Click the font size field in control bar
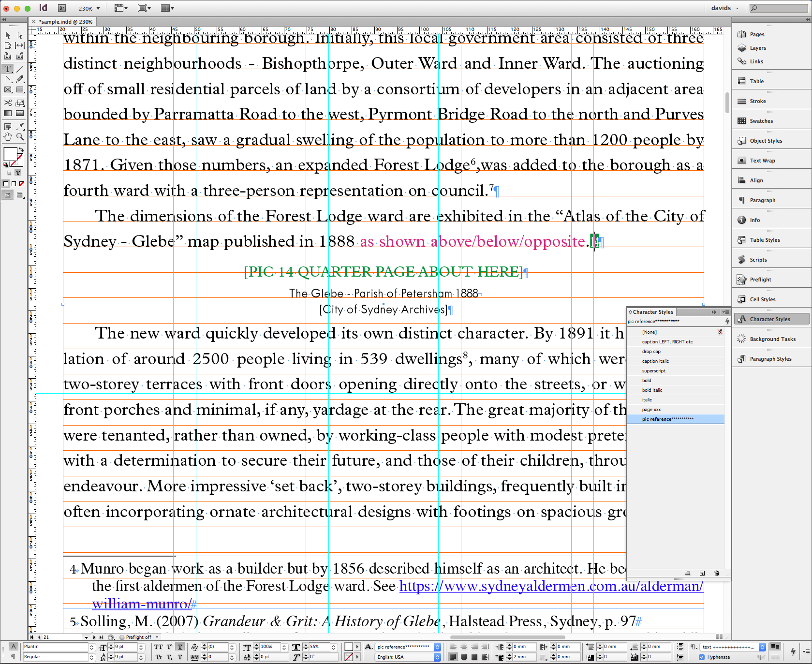Screen dimensions: 812x664 tap(125, 647)
